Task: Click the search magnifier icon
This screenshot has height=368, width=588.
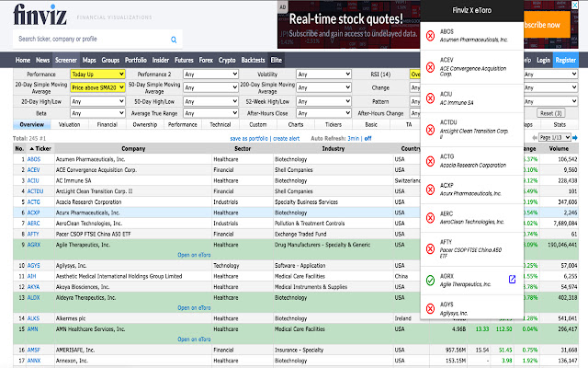Action: point(174,40)
